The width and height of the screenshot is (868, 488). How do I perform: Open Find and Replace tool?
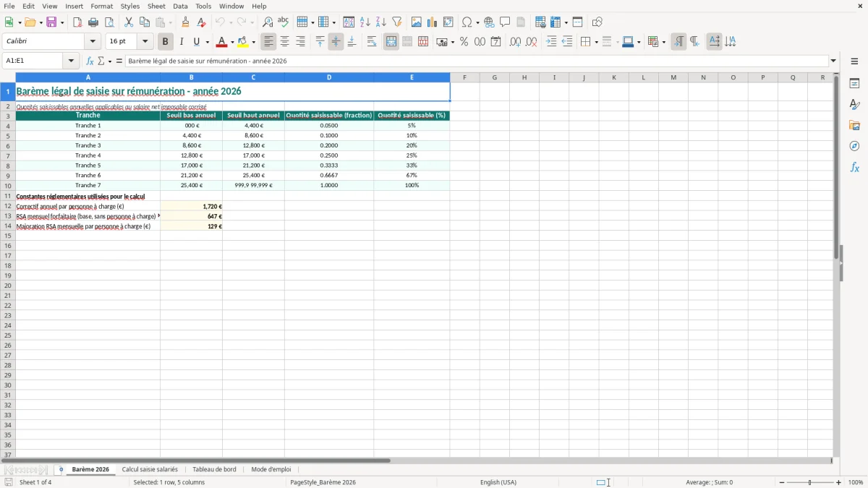[x=268, y=22]
